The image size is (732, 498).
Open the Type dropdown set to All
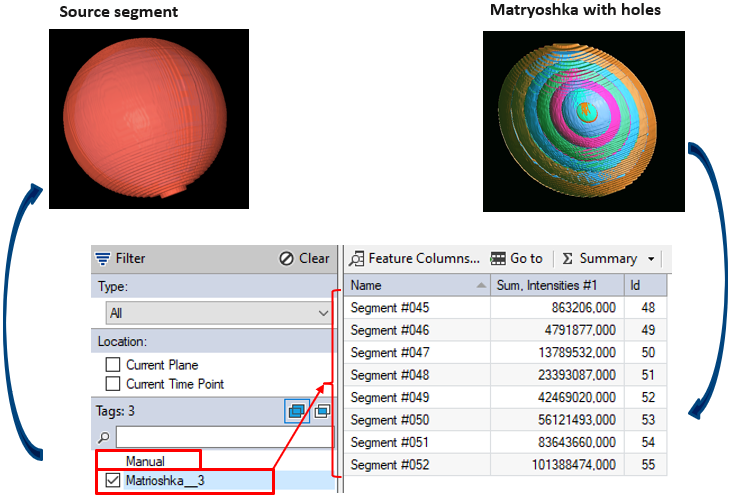[x=218, y=313]
